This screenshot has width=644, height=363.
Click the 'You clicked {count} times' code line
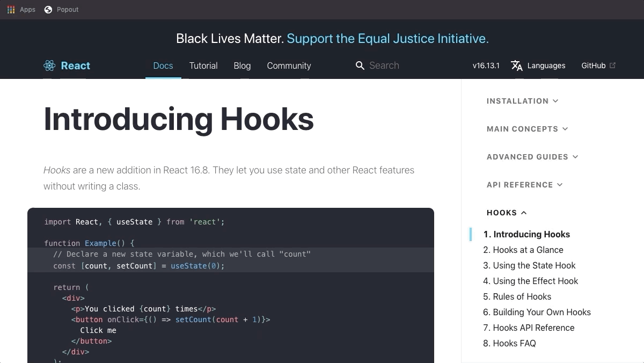[x=143, y=309]
